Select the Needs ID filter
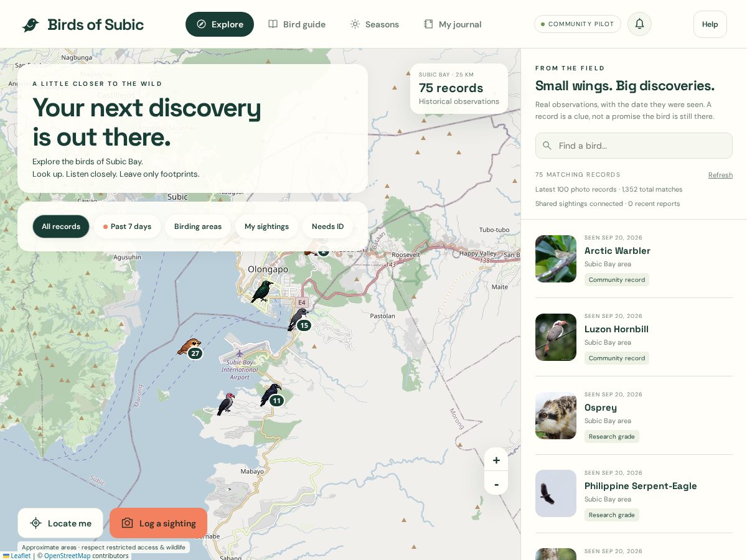The image size is (747, 560). pos(327,226)
